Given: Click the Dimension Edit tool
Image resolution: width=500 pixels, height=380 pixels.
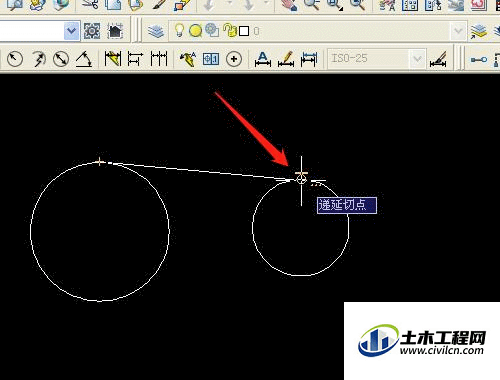Looking at the screenshot, I should [x=263, y=59].
